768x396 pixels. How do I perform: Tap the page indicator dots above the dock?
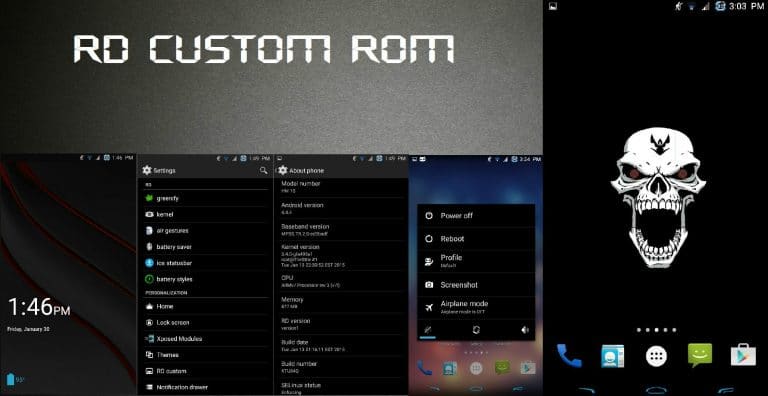click(x=656, y=330)
